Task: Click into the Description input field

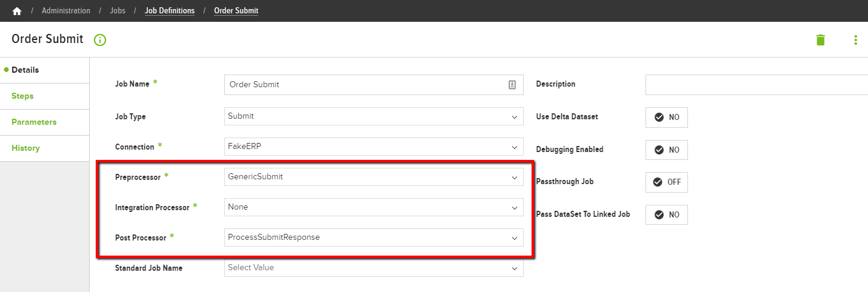Action: pyautogui.click(x=756, y=85)
